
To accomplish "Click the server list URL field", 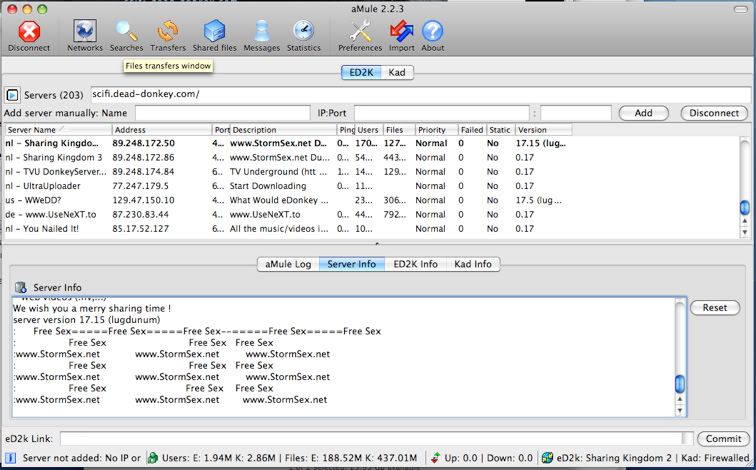I will 420,94.
